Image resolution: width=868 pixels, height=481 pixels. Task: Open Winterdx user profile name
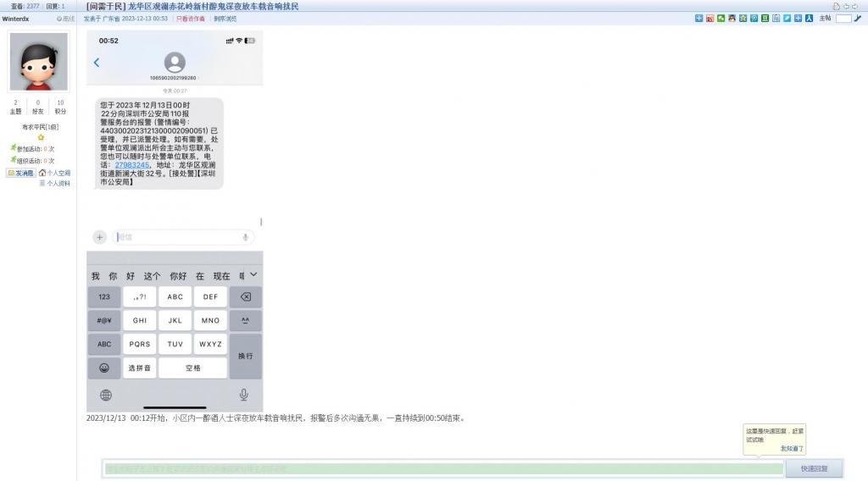tap(16, 18)
